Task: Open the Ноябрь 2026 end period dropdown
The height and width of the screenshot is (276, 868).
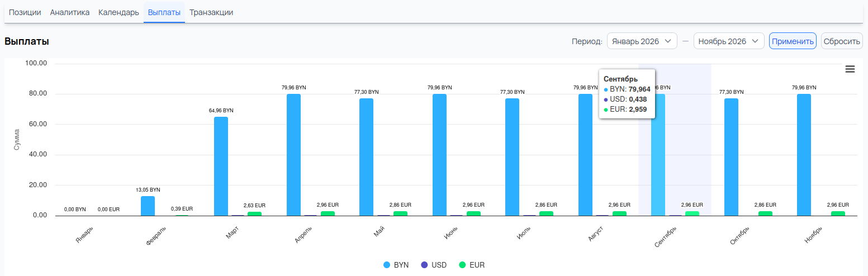Action: [728, 41]
